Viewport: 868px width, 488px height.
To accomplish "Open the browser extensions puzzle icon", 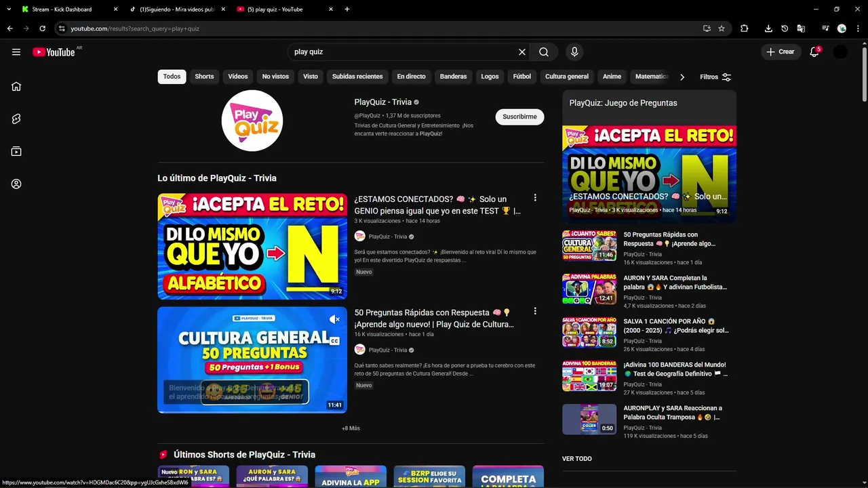I will (x=745, y=28).
